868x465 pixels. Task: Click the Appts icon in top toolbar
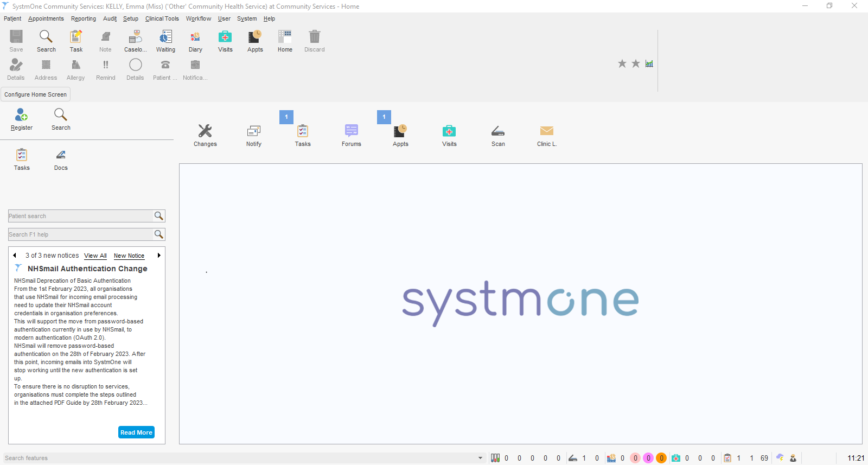click(255, 37)
